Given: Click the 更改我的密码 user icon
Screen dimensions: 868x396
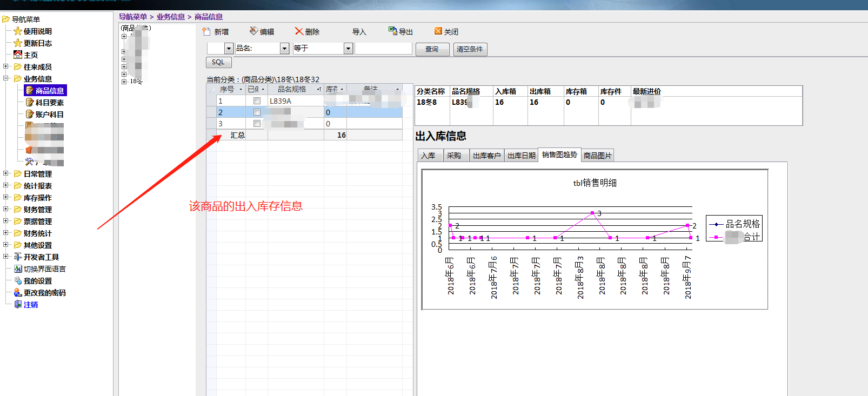Looking at the screenshot, I should point(18,293).
